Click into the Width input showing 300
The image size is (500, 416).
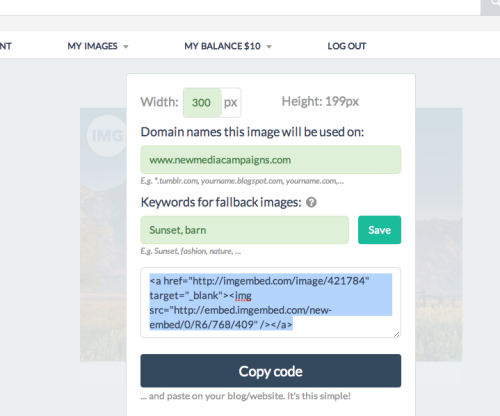pyautogui.click(x=202, y=102)
